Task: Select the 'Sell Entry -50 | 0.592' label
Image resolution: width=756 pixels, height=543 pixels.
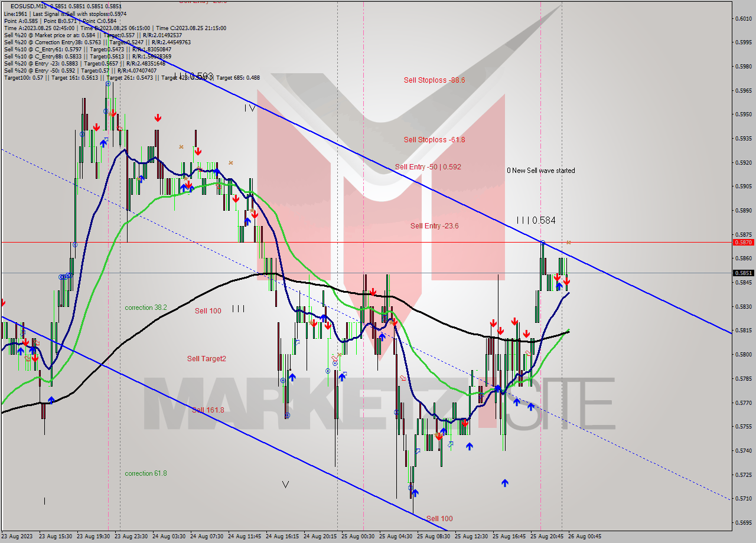Action: pyautogui.click(x=428, y=167)
